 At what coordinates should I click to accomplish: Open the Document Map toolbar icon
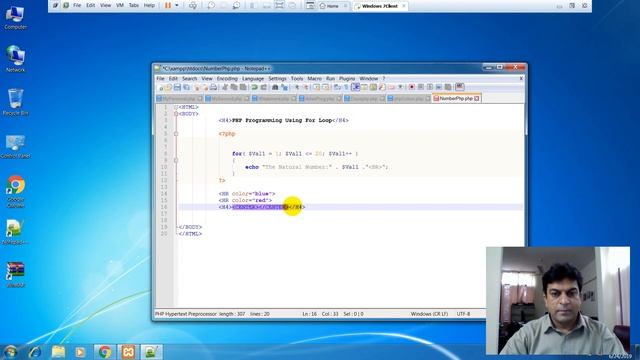(373, 87)
